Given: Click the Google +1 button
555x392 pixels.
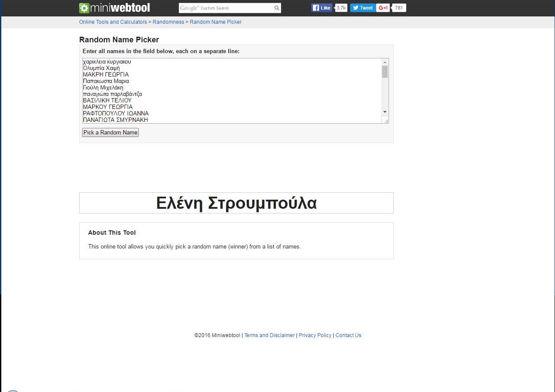Looking at the screenshot, I should click(383, 8).
